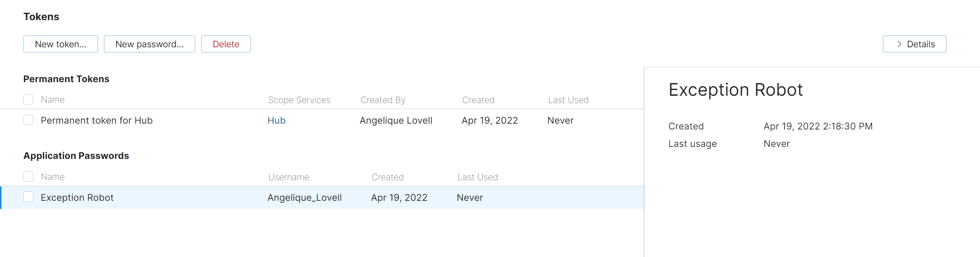Click the Exception Robot heading in details panel
The width and height of the screenshot is (980, 257).
click(735, 90)
